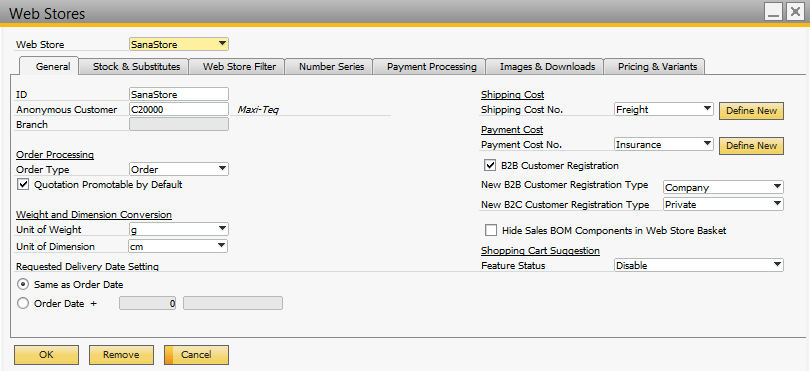This screenshot has width=810, height=371.
Task: Expand Shipping Cost No. Freight dropdown
Action: pyautogui.click(x=664, y=109)
